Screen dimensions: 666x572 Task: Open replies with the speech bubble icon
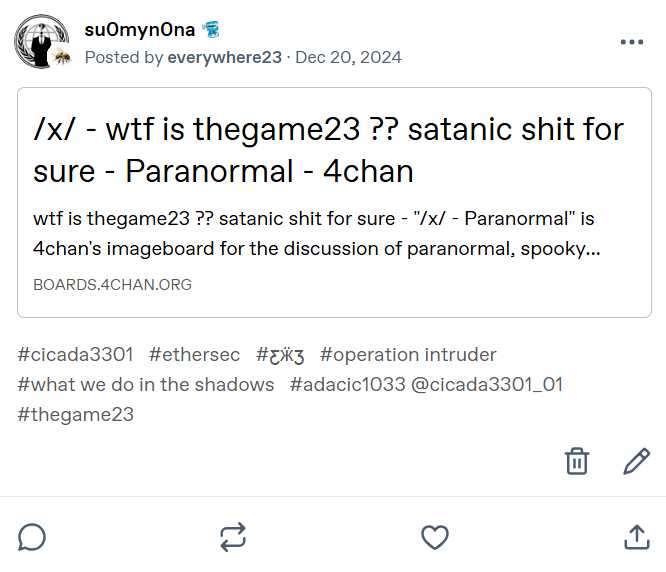pyautogui.click(x=32, y=538)
